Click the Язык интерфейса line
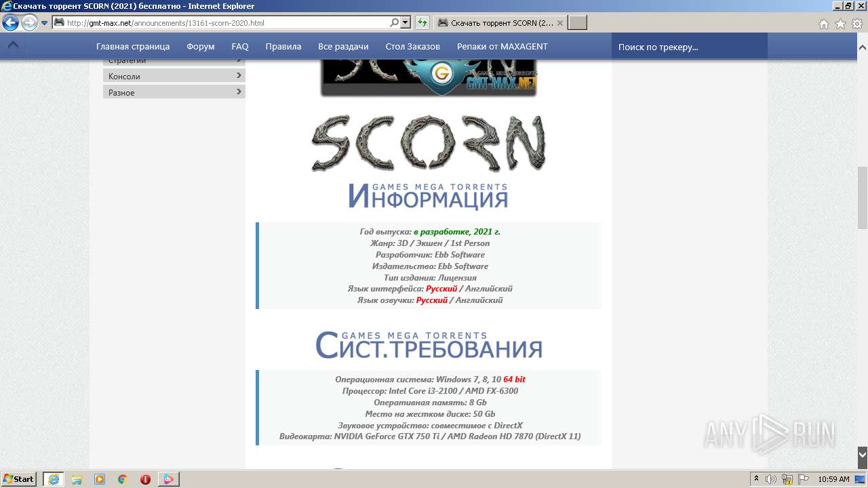This screenshot has height=488, width=868. tap(430, 289)
